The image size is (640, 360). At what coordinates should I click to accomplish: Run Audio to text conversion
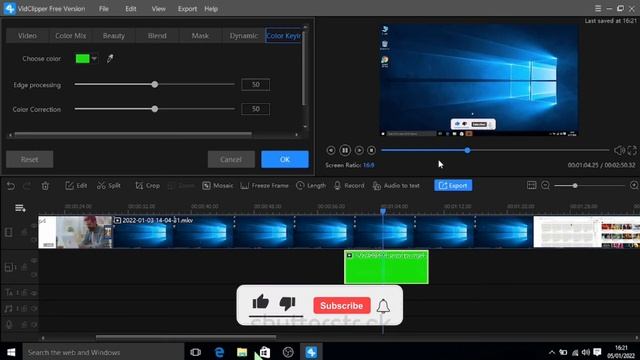pos(396,186)
